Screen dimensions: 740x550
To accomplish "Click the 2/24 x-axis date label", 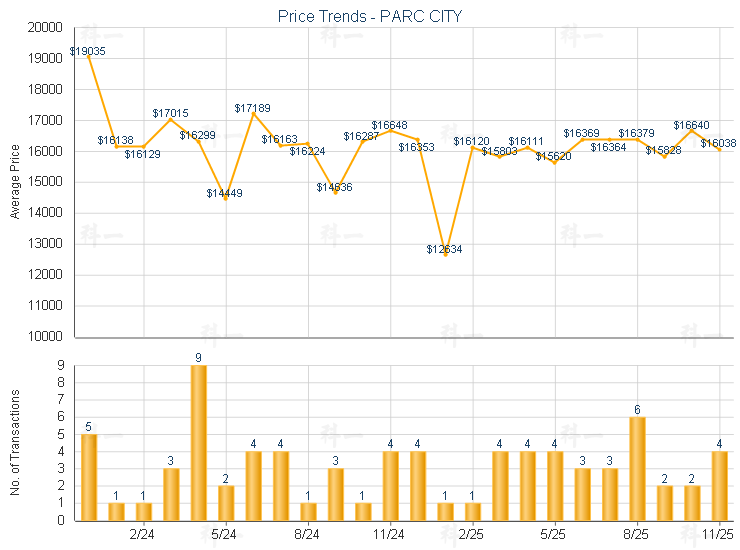I will click(x=143, y=535).
